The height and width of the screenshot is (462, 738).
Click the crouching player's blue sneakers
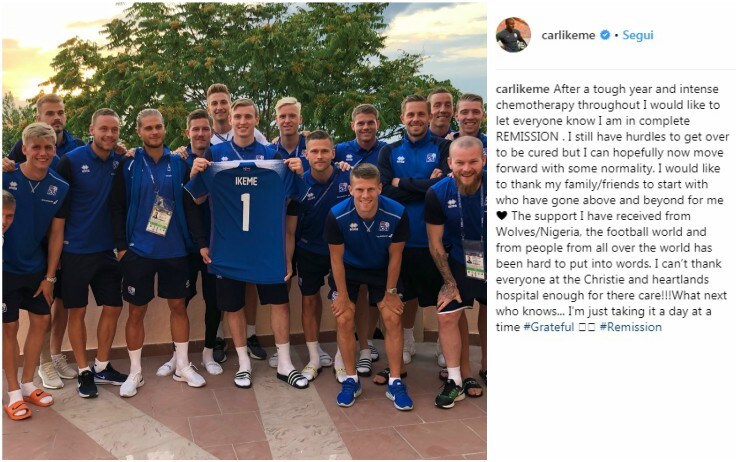[x=375, y=393]
